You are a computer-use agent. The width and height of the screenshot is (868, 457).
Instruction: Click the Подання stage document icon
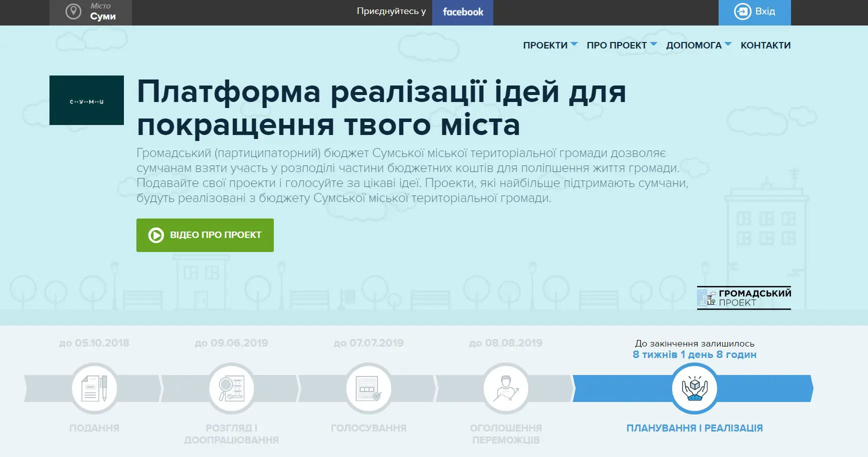pyautogui.click(x=94, y=388)
